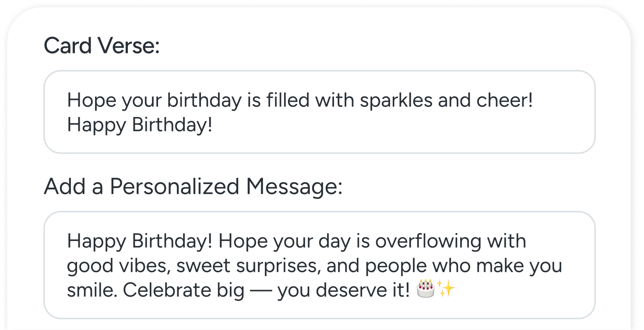Click the word "smile." in the message
The image size is (644, 330).
92,291
